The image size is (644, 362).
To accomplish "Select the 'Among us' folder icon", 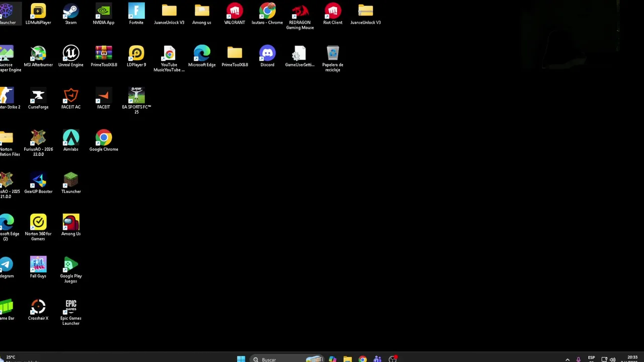I will tap(202, 14).
